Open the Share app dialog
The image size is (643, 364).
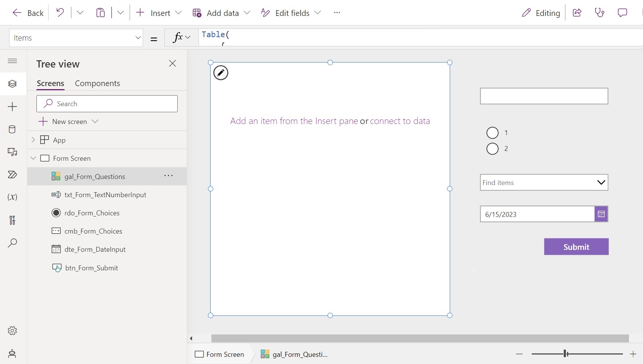click(577, 13)
